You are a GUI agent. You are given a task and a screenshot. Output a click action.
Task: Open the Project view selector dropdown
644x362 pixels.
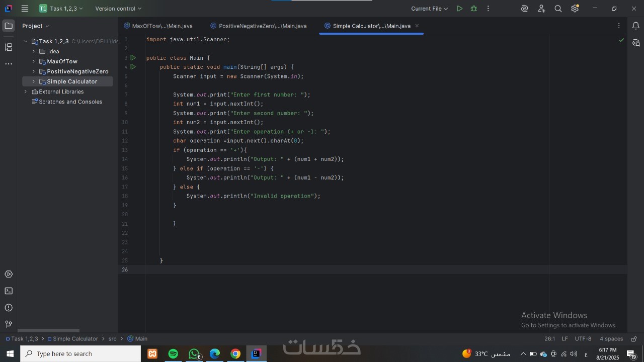(x=36, y=26)
